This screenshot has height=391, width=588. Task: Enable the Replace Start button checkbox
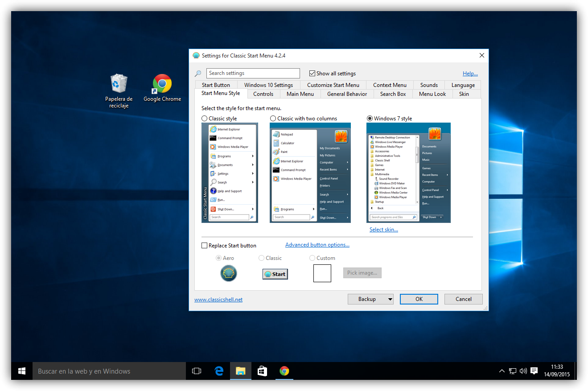[x=205, y=246]
